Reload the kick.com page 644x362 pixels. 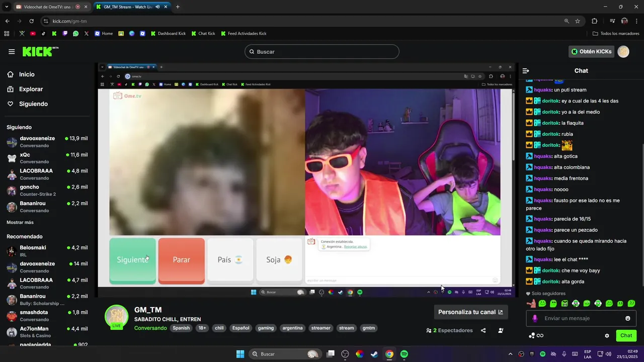pos(31,21)
